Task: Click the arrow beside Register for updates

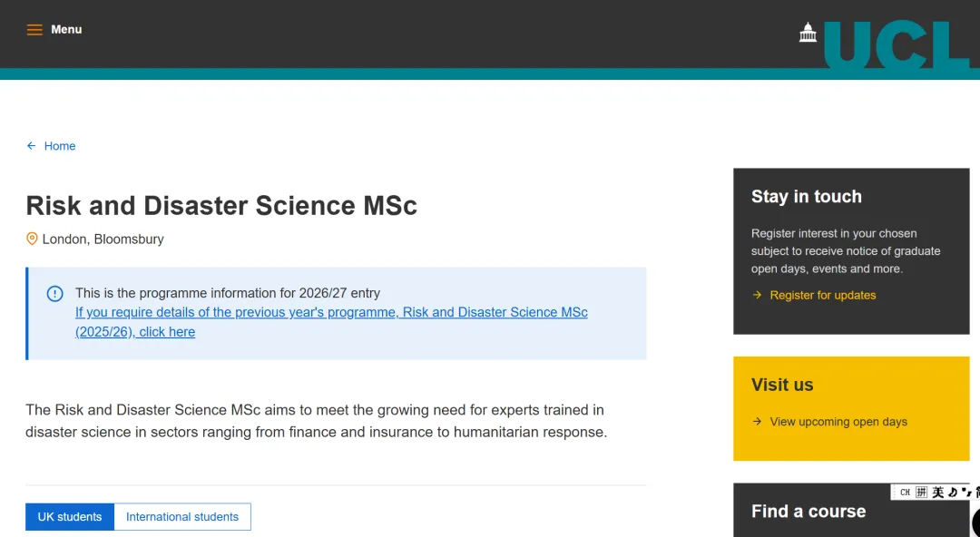Action: tap(758, 295)
